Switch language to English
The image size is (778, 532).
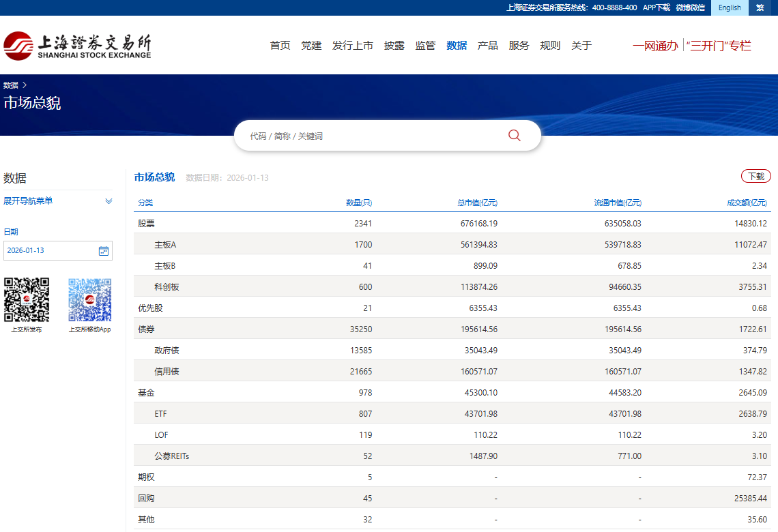[730, 8]
